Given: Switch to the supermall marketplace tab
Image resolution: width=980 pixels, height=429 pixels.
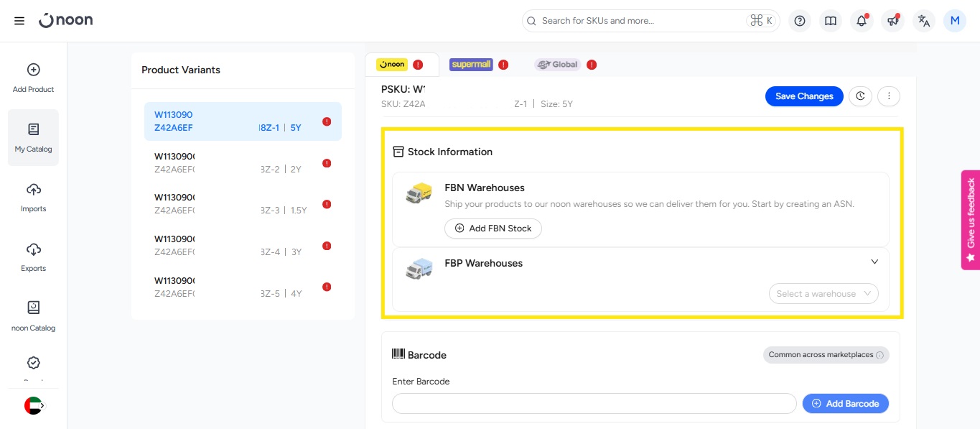Looking at the screenshot, I should point(471,65).
